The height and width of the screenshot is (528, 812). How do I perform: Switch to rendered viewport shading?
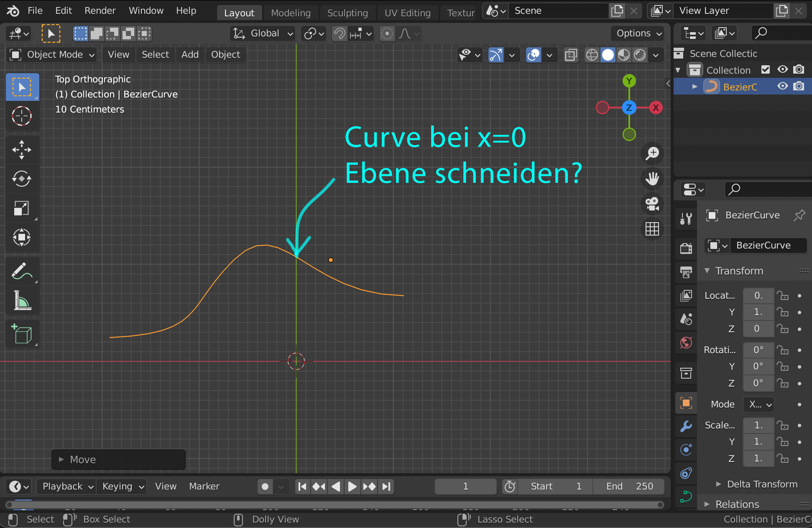[x=640, y=55]
